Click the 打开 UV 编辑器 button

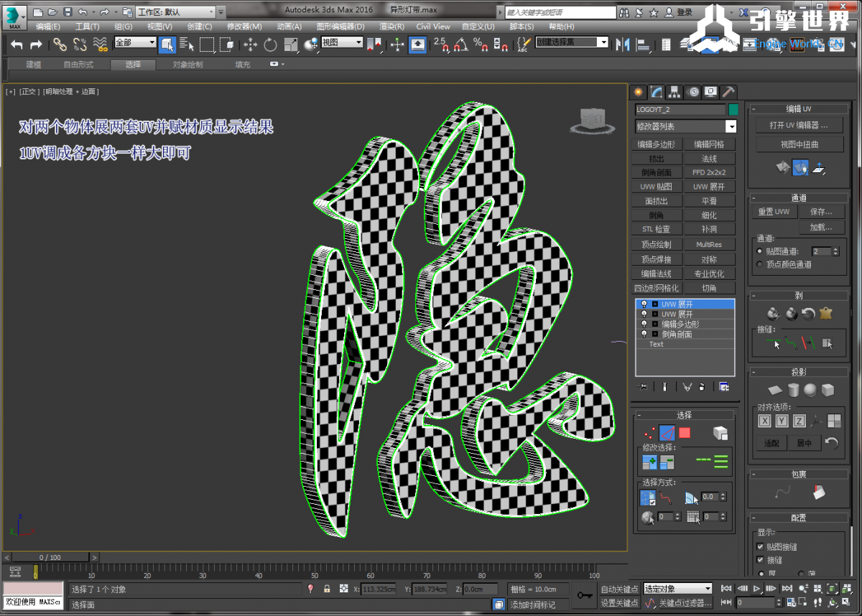(799, 125)
